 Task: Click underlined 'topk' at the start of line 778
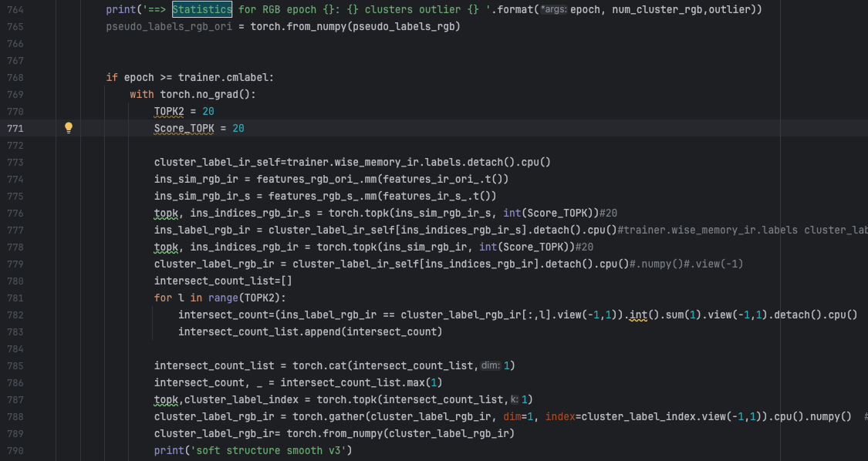tap(167, 247)
